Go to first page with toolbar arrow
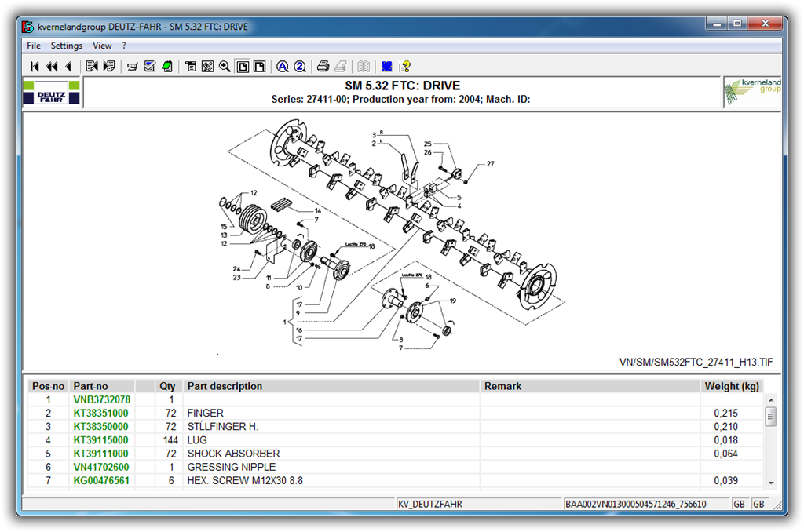This screenshot has height=532, width=804. 35,66
